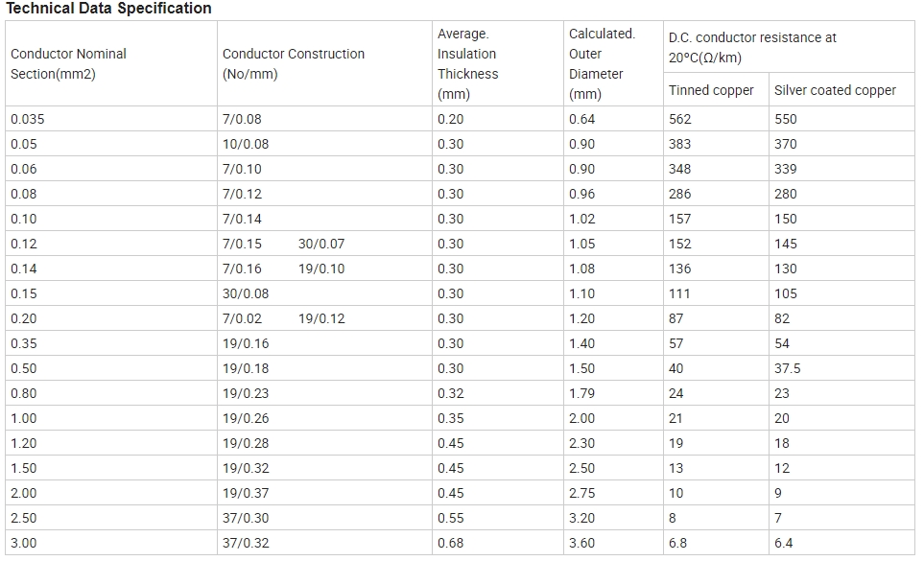This screenshot has height=561, width=924.
Task: Click the 6.4 silver coated resistance cell
Action: pyautogui.click(x=842, y=543)
